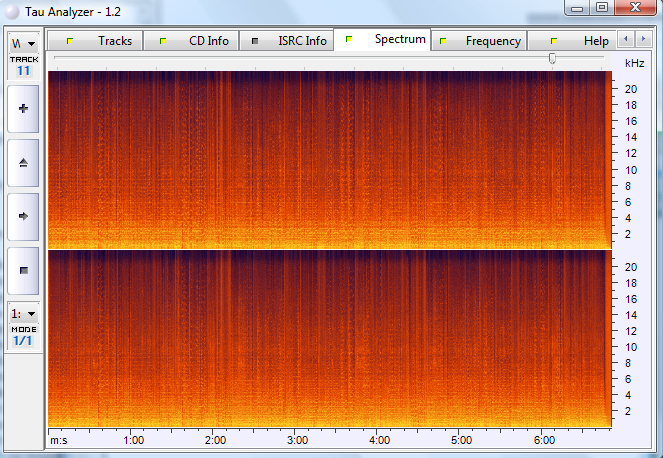Viewport: 663px width, 458px height.
Task: Open the Tracks tab
Action: pyautogui.click(x=95, y=41)
